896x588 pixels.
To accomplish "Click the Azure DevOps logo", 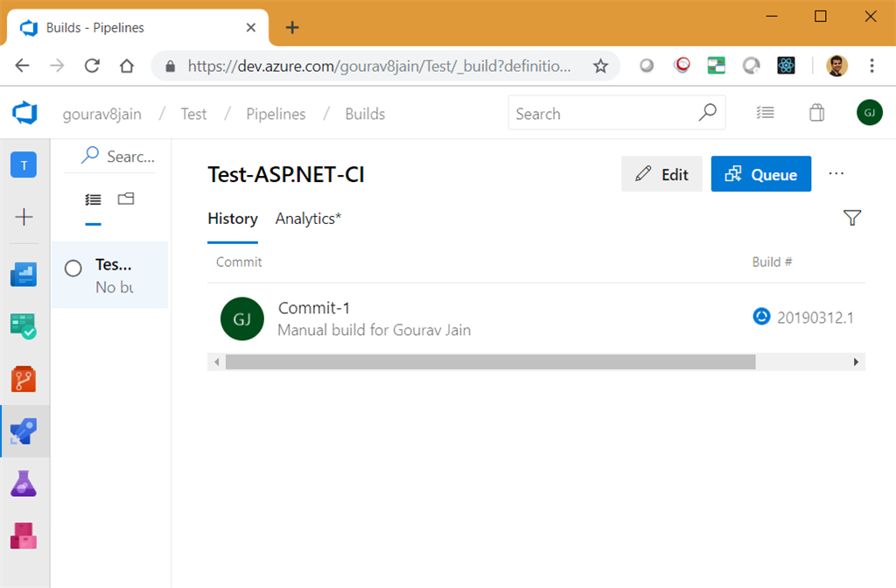I will [x=24, y=114].
